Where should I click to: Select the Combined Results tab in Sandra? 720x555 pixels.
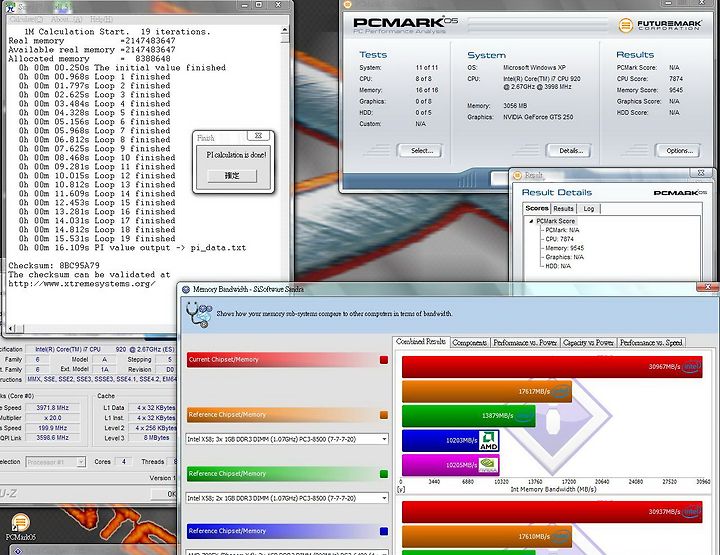tap(421, 342)
